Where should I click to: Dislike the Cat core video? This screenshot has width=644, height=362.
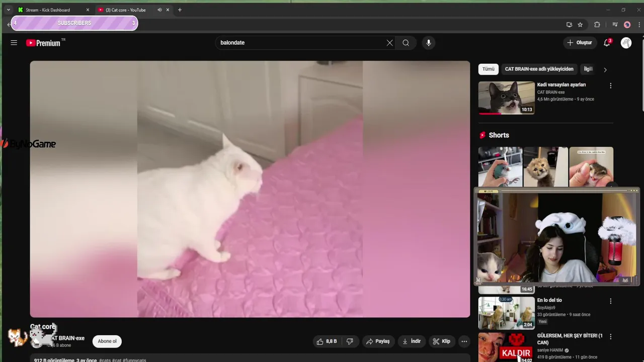[350, 341]
